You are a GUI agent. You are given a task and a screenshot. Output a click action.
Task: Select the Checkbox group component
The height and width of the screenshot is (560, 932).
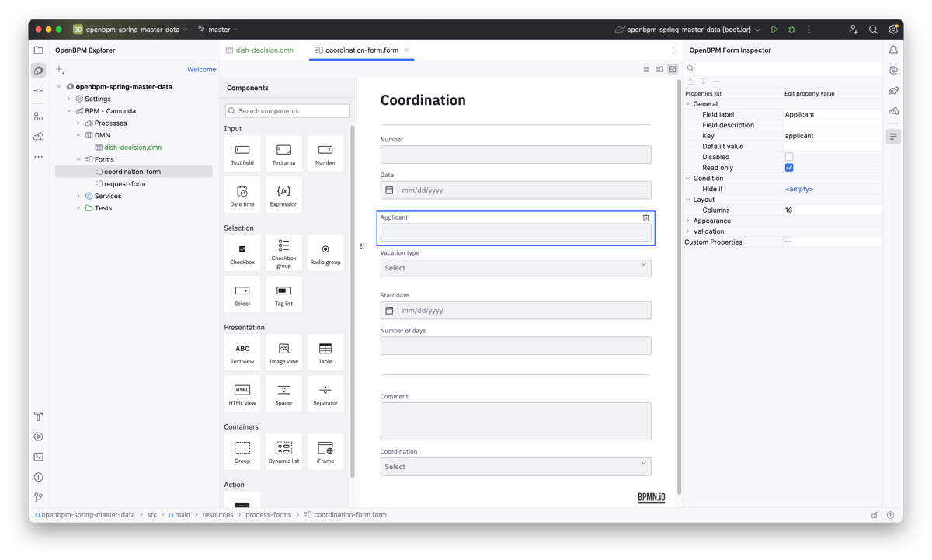[x=283, y=252]
